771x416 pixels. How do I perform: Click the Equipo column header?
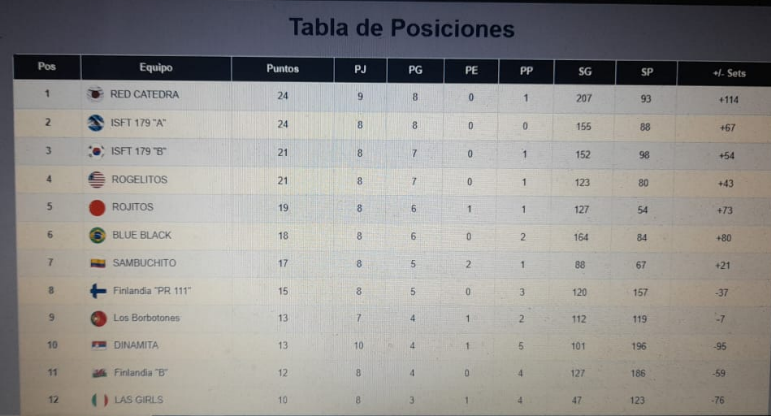point(156,68)
